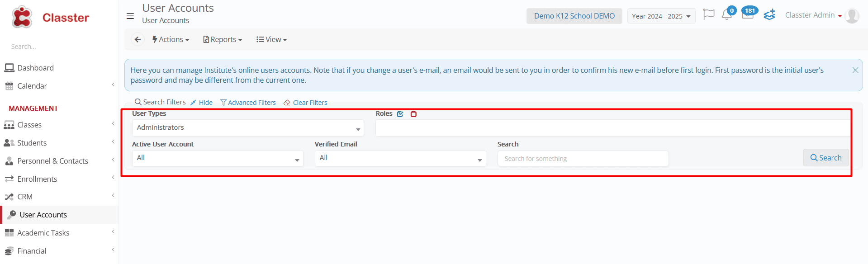868x264 pixels.
Task: Click the Search for something field
Action: click(583, 159)
